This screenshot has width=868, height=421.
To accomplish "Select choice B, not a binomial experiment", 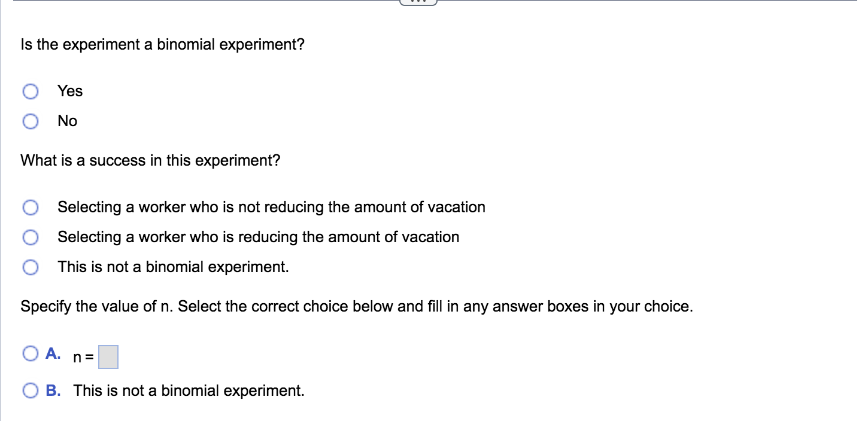I will point(31,391).
